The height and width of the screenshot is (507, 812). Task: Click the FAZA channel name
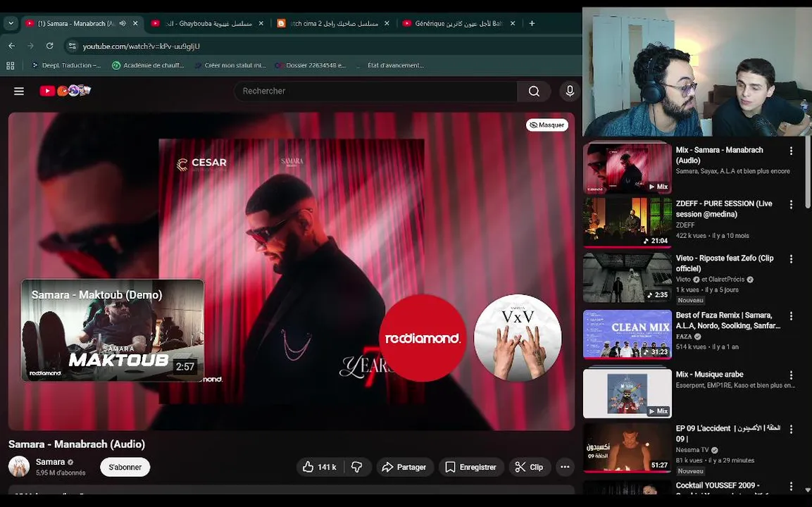click(x=684, y=337)
